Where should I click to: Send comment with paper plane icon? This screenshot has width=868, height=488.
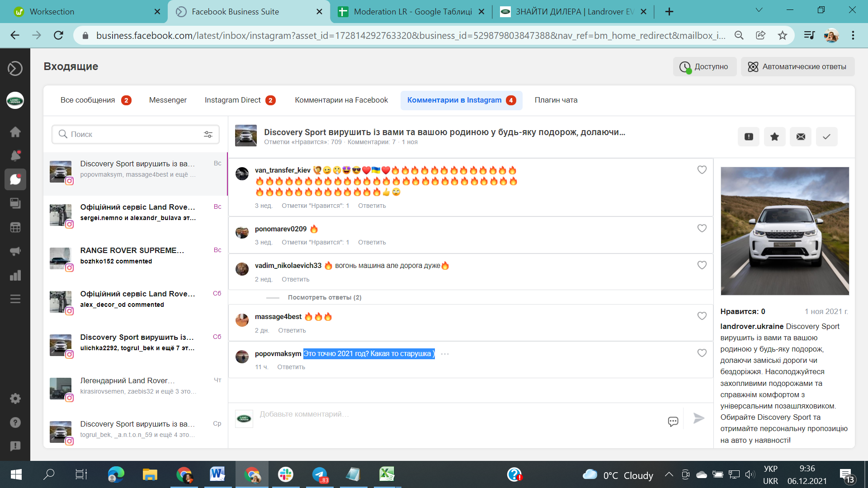699,418
